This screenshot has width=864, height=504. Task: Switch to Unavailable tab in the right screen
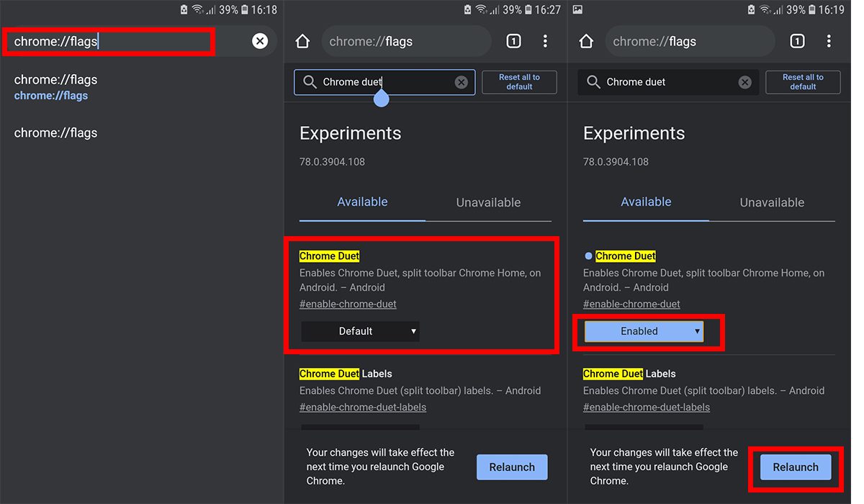[772, 202]
